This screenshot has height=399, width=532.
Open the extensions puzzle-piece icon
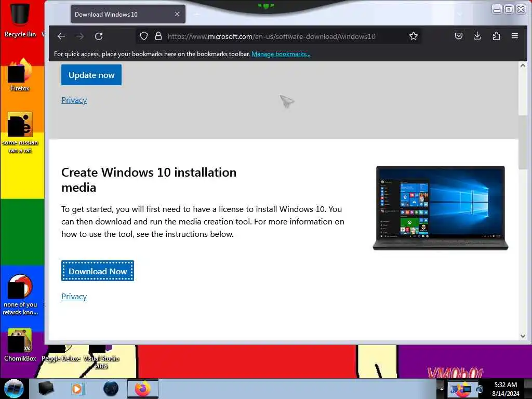click(x=496, y=36)
